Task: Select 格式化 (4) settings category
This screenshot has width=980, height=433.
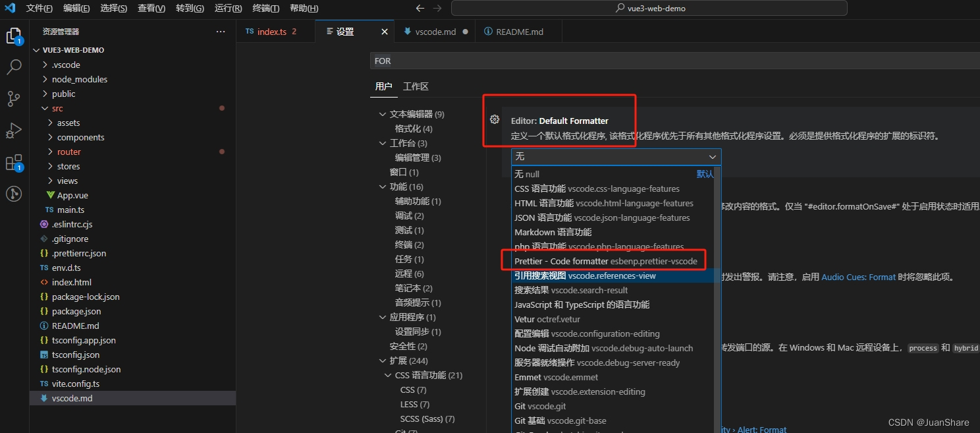Action: click(414, 129)
